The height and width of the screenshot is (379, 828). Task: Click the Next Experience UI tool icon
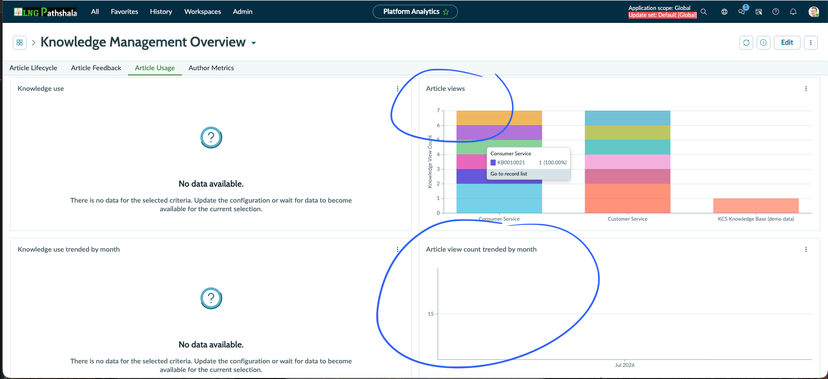point(759,12)
